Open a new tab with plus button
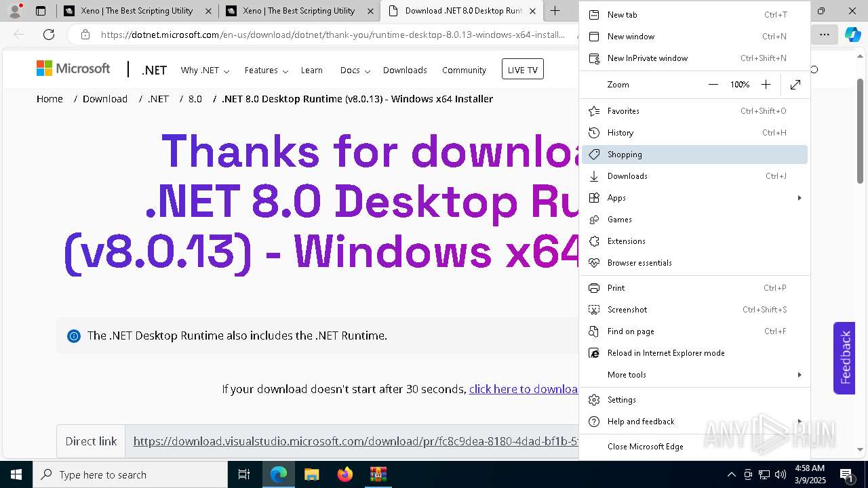Screen dimensions: 868x488 (555, 11)
